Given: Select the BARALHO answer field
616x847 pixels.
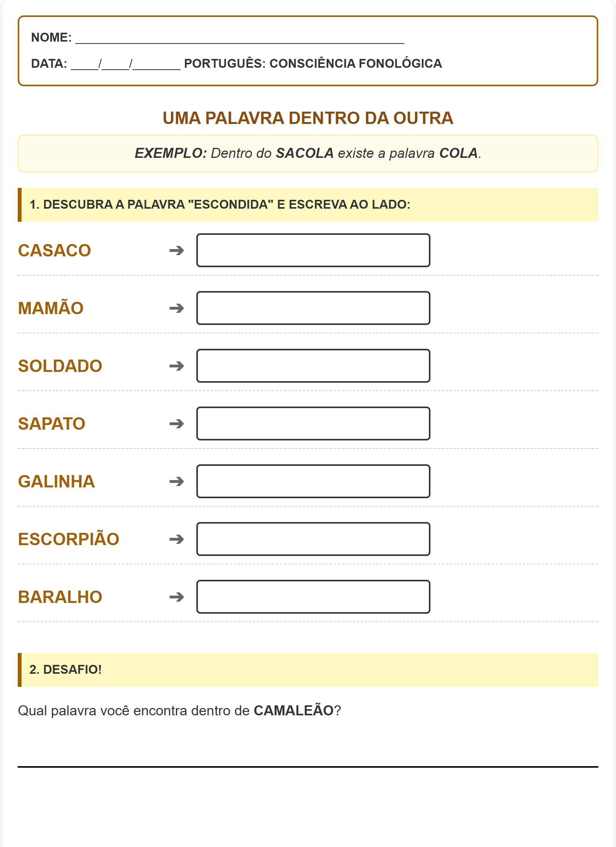Looking at the screenshot, I should [313, 597].
